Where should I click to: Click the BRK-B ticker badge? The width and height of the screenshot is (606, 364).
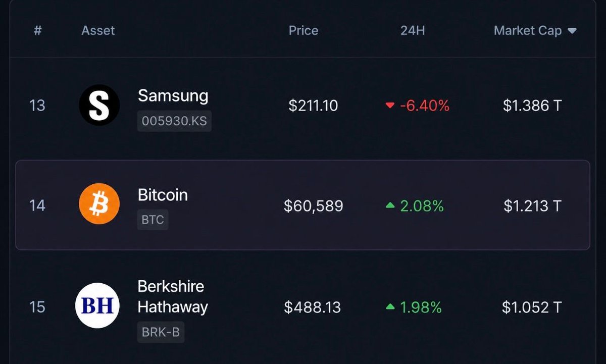pos(161,333)
